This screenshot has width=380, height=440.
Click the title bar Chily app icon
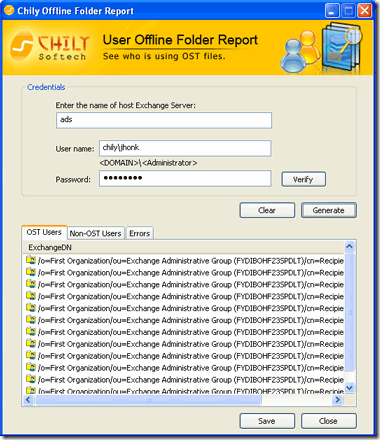click(9, 10)
